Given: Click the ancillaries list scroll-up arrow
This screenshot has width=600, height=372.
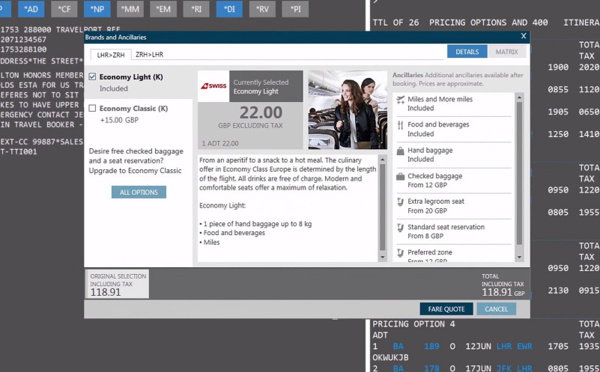Looking at the screenshot, I should click(x=519, y=98).
